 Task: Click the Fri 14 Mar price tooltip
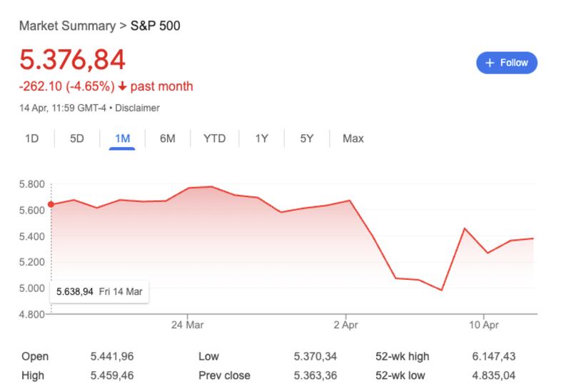(100, 291)
